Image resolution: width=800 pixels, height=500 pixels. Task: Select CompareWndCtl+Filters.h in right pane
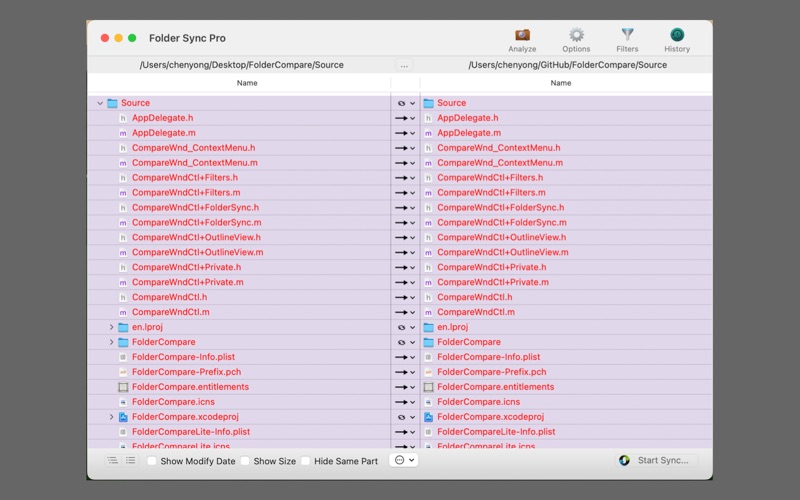[490, 178]
